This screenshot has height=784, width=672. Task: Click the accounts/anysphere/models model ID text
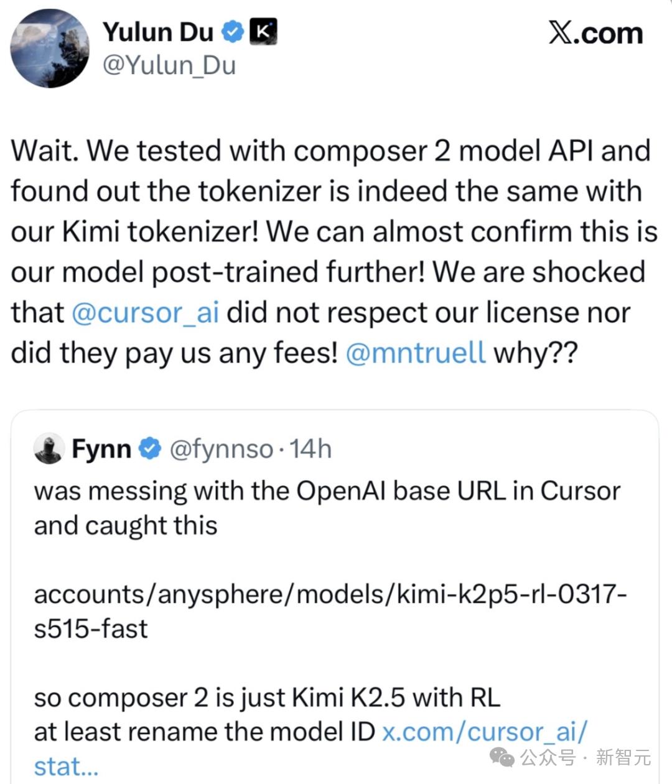[330, 595]
